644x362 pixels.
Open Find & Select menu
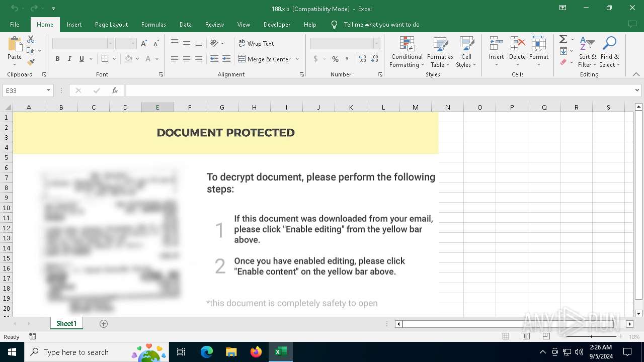(x=610, y=52)
